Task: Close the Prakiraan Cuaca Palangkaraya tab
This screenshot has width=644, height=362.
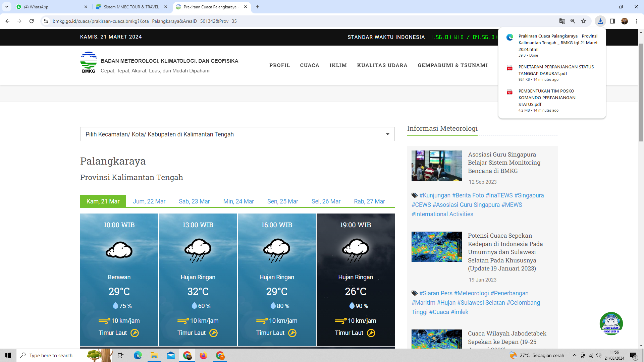Action: tap(246, 7)
